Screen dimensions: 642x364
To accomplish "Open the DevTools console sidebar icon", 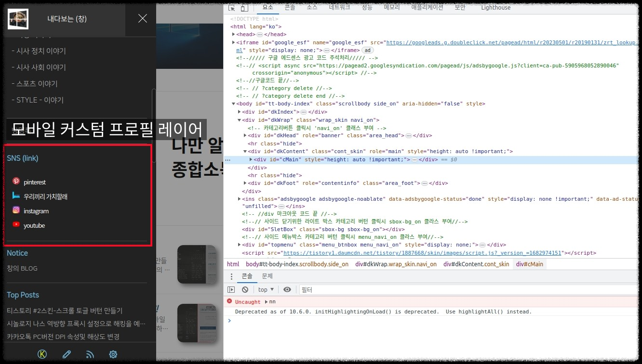I will 231,289.
